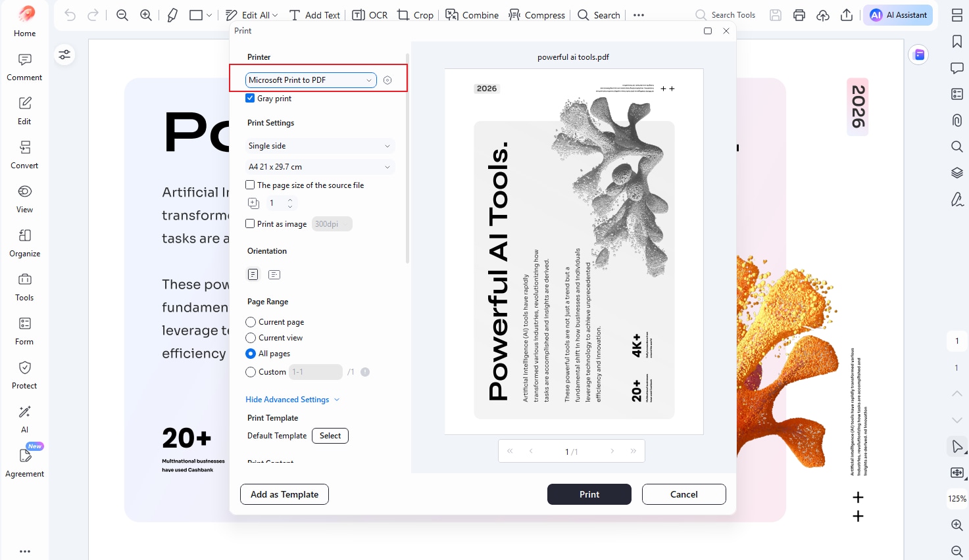This screenshot has width=969, height=560.
Task: Click the Undo arrow in toolbar
Action: click(x=70, y=14)
